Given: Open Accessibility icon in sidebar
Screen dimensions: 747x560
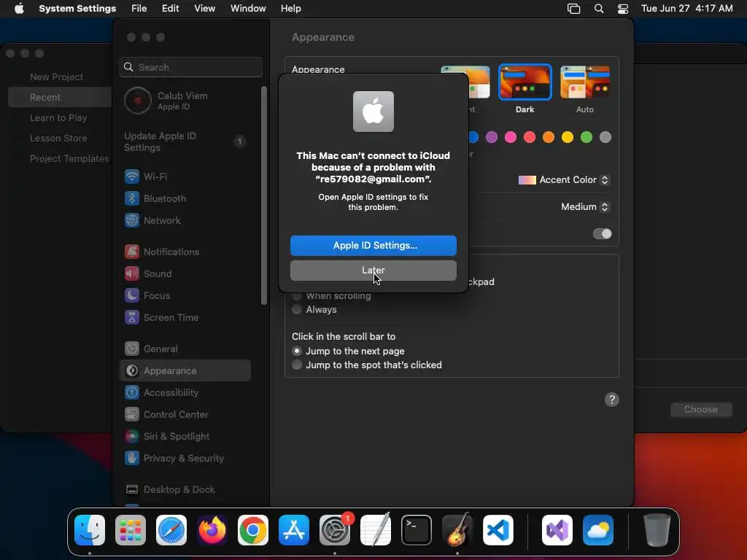Looking at the screenshot, I should click(x=132, y=392).
